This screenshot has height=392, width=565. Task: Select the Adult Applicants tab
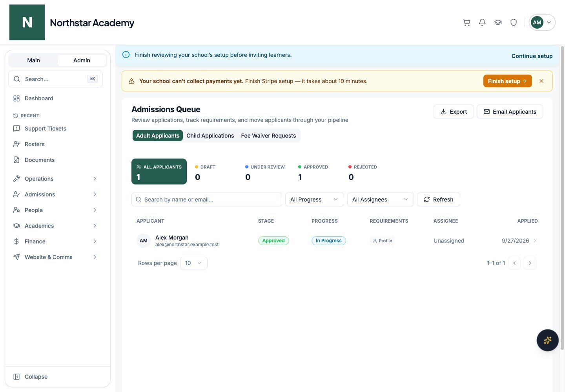(x=158, y=136)
